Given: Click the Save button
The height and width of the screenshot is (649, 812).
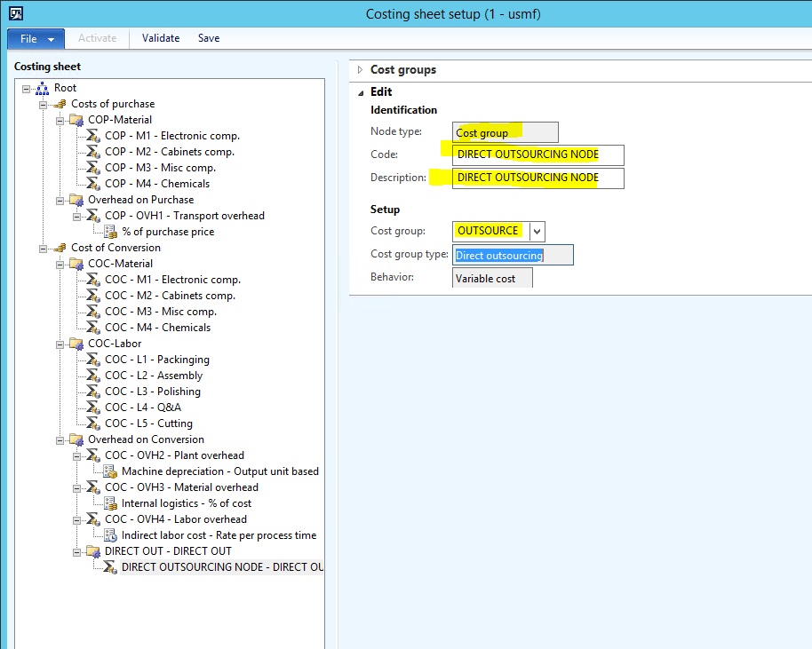Looking at the screenshot, I should pyautogui.click(x=209, y=38).
